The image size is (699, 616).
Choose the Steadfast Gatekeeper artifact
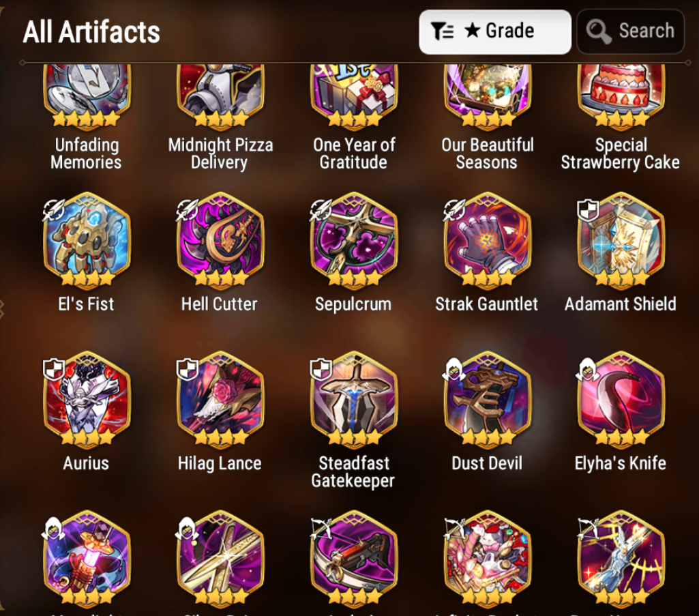click(x=354, y=399)
